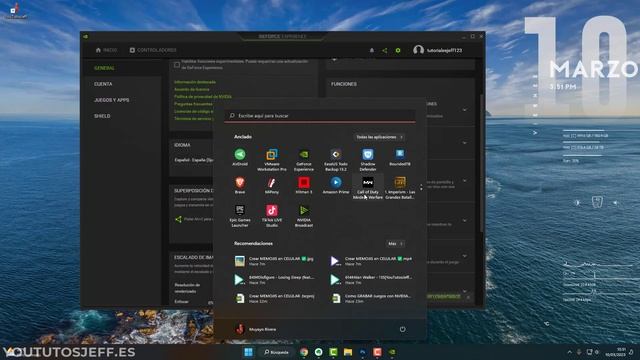Viewport: 640px width, 360px height.
Task: Launch EaseUS Todo Backup pinned app
Action: pos(336,160)
